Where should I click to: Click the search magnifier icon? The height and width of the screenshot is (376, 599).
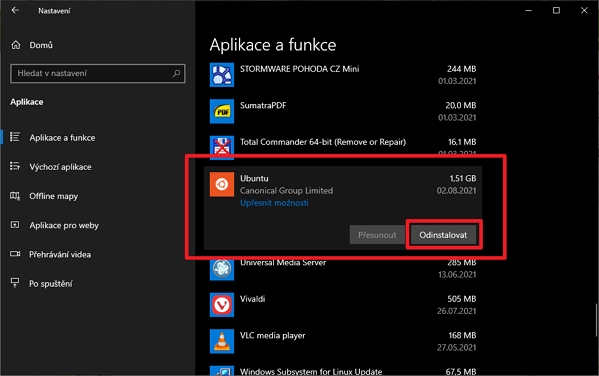tap(176, 73)
